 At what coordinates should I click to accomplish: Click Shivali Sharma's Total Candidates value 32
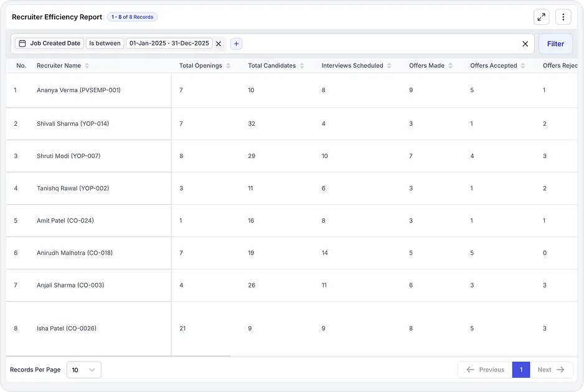(252, 124)
